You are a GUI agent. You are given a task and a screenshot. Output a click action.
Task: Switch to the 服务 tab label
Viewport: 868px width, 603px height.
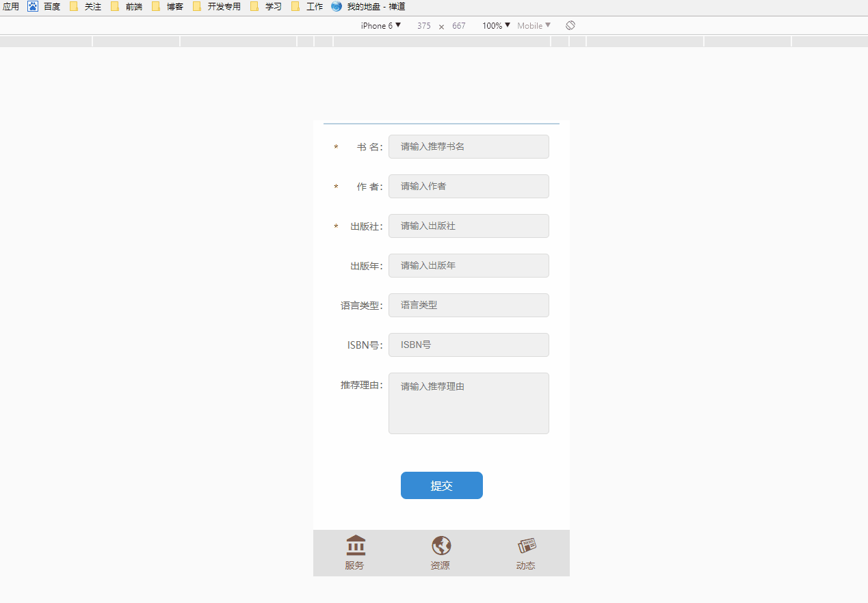click(354, 565)
